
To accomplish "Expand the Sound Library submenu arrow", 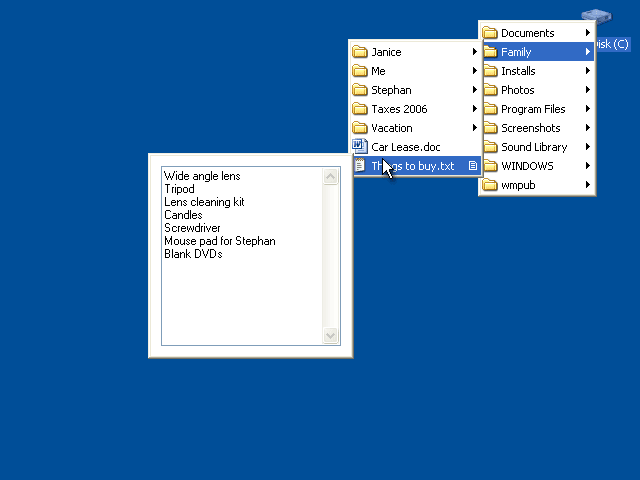I will 587,147.
